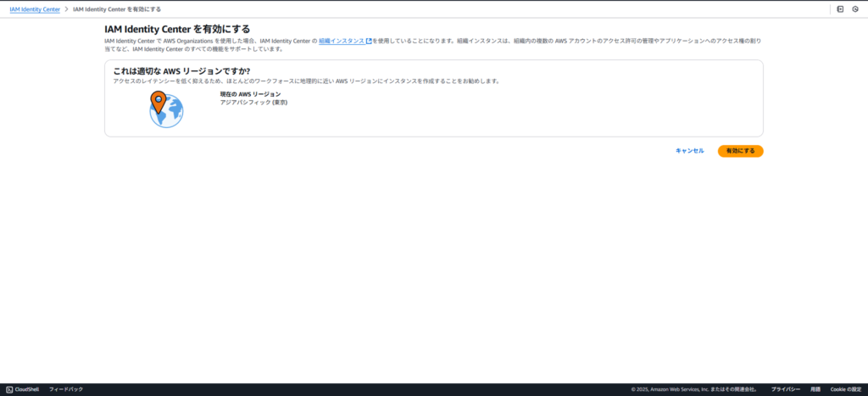Image resolution: width=868 pixels, height=396 pixels.
Task: Click the page title 'IAM Identity Center を有効にする'
Action: tap(177, 29)
